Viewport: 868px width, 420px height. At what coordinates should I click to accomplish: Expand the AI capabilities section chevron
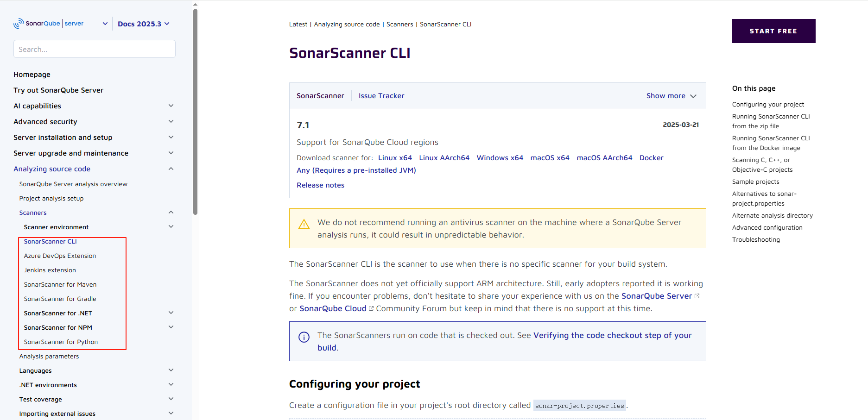[171, 106]
